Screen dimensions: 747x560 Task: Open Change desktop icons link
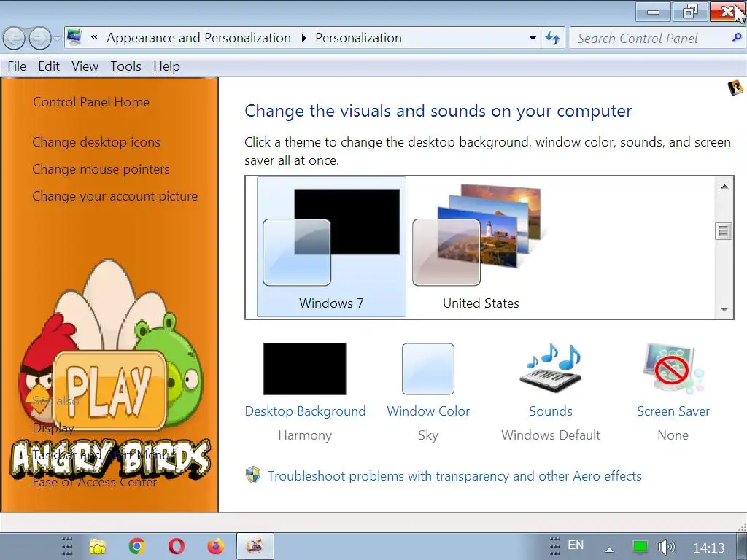[x=96, y=142]
